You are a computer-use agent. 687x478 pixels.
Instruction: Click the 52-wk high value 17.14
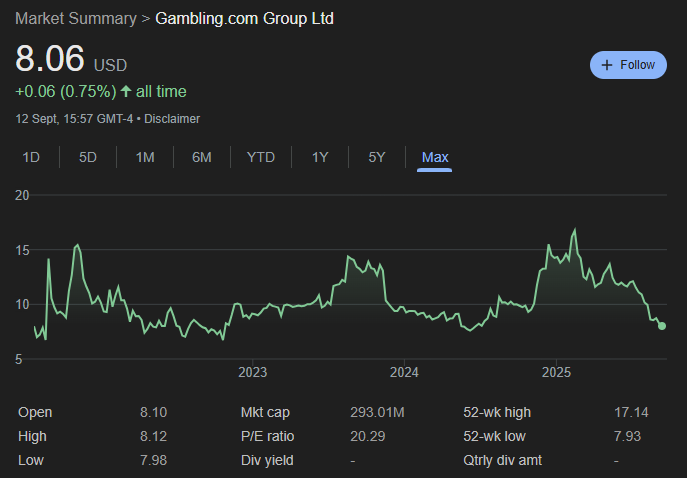pyautogui.click(x=631, y=412)
